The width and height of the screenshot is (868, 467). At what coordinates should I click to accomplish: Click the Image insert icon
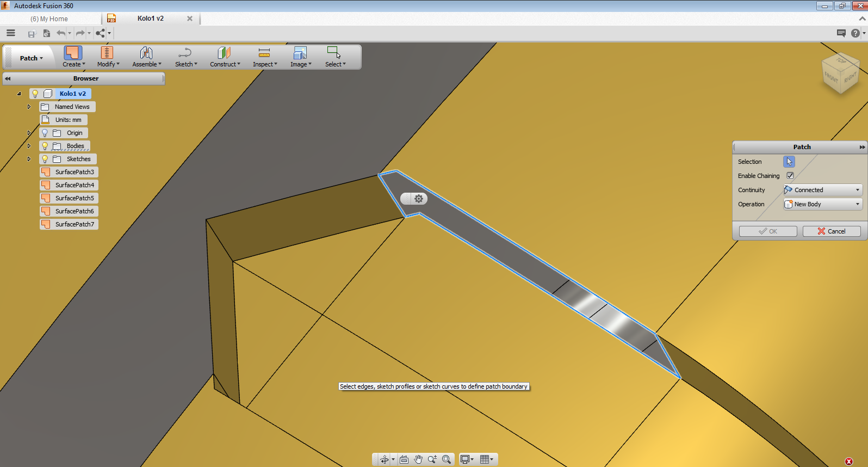tap(300, 53)
